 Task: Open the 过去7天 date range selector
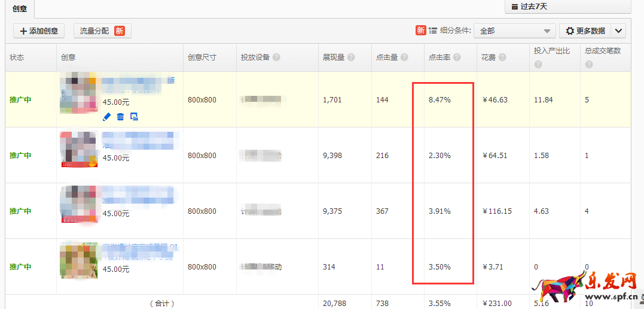pos(567,7)
